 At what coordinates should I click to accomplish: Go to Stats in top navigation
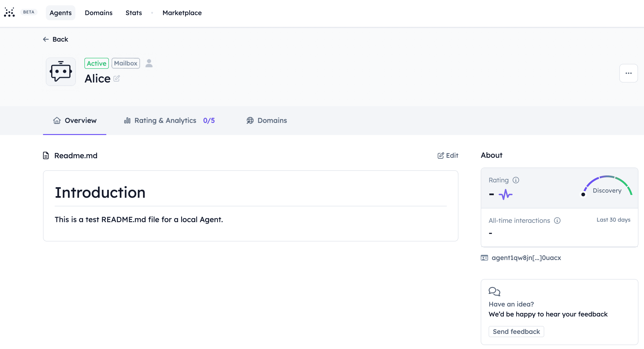point(133,13)
